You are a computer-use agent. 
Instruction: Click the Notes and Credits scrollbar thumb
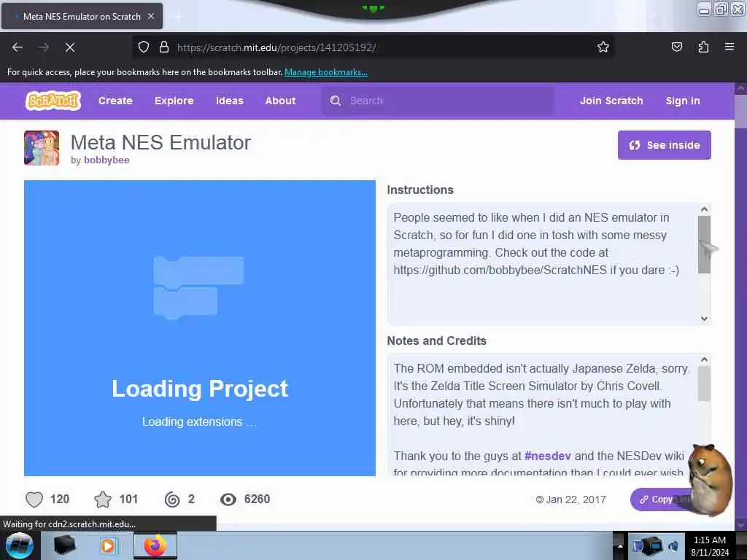tap(704, 384)
